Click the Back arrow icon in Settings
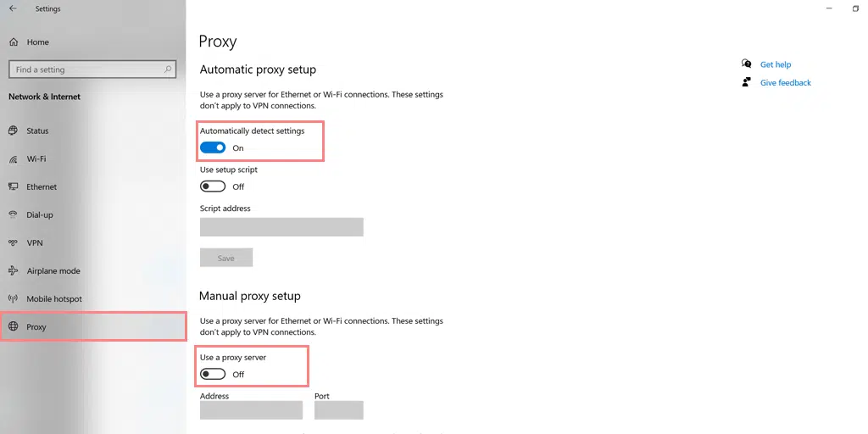This screenshot has width=868, height=434. pyautogui.click(x=13, y=9)
